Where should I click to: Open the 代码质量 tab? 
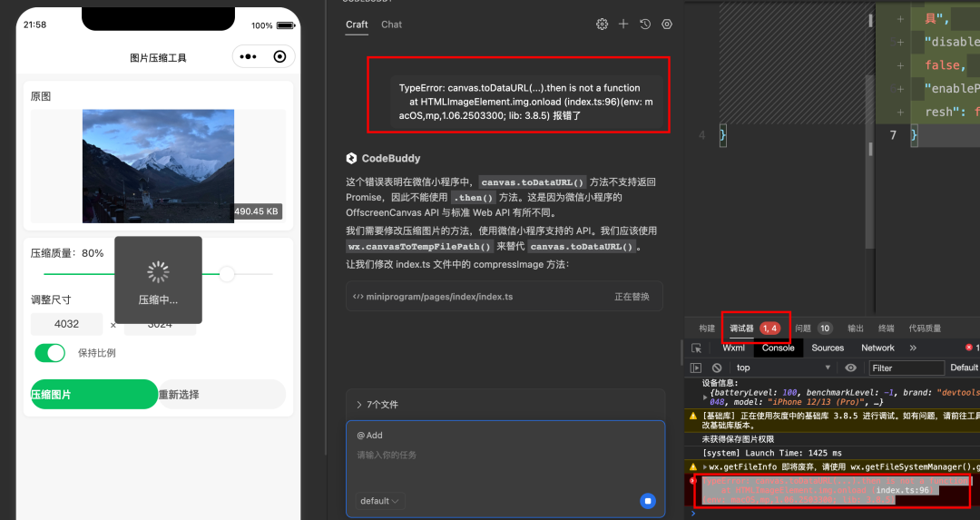925,329
